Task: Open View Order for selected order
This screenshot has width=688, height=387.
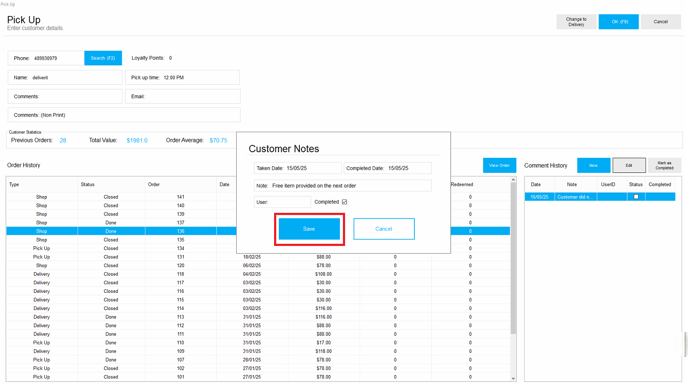Action: pos(499,165)
